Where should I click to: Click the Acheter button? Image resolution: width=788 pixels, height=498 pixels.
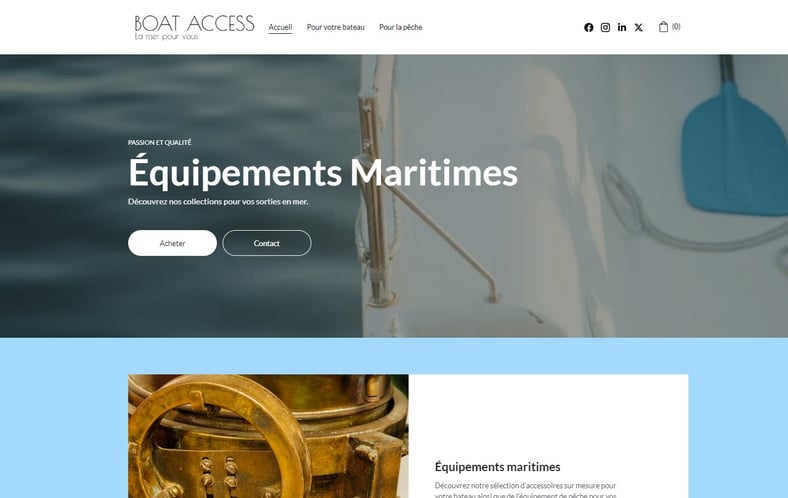[x=172, y=243]
